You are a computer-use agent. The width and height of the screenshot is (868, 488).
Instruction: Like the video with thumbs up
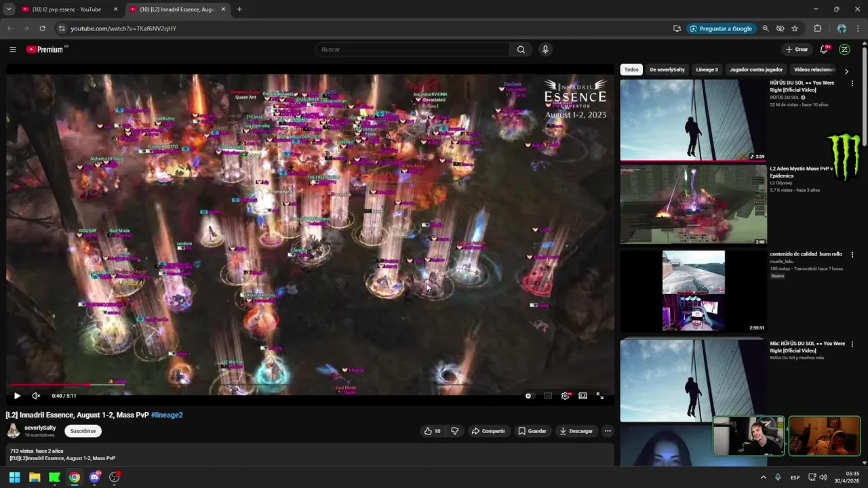[x=432, y=431]
